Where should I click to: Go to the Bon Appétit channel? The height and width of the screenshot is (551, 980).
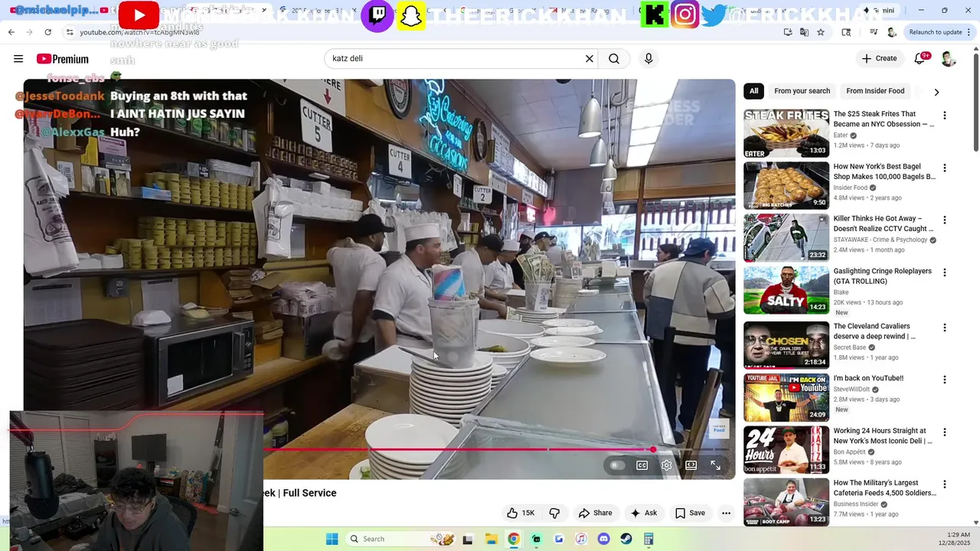pyautogui.click(x=849, y=452)
